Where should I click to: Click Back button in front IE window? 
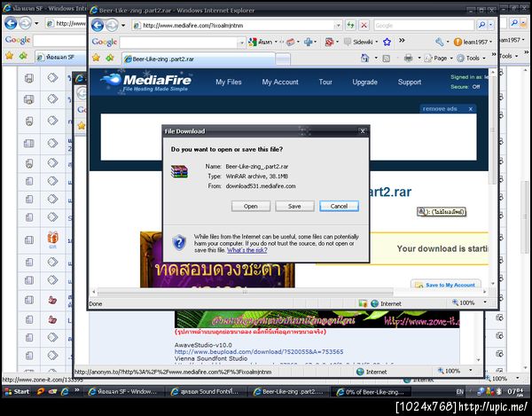tap(98, 25)
